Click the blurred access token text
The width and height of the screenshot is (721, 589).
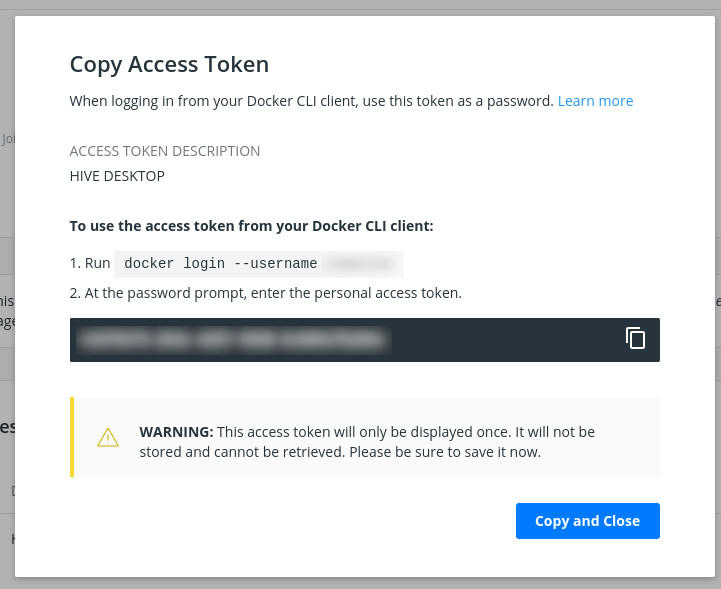(x=232, y=340)
